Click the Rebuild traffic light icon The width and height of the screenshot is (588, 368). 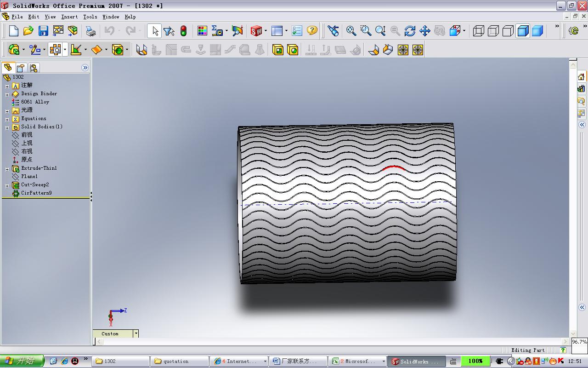coord(183,31)
